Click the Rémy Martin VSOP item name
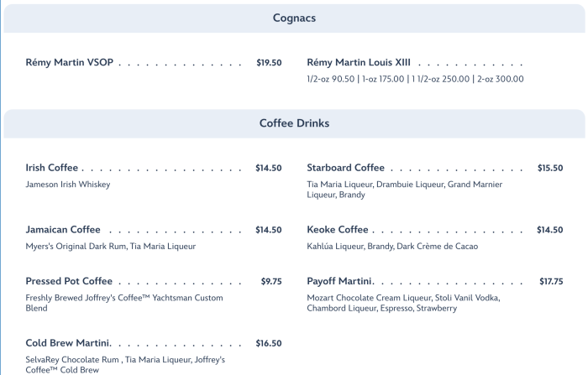 70,62
